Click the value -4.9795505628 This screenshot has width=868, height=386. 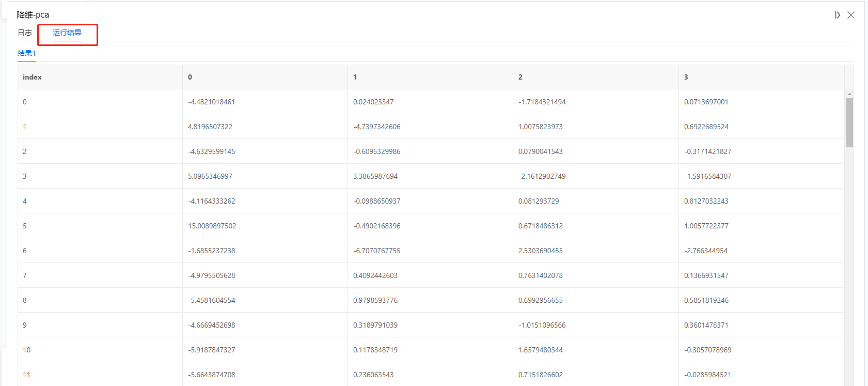[x=212, y=275]
